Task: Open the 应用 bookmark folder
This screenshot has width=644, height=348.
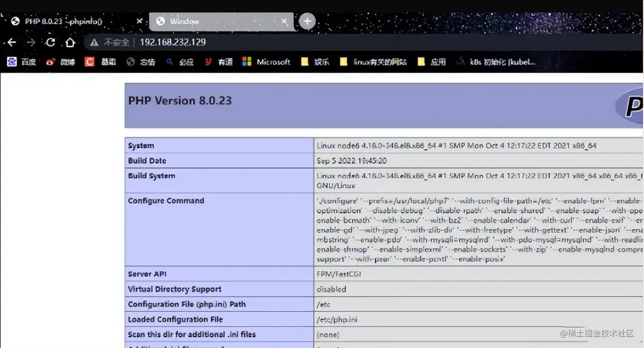Action: pos(431,62)
